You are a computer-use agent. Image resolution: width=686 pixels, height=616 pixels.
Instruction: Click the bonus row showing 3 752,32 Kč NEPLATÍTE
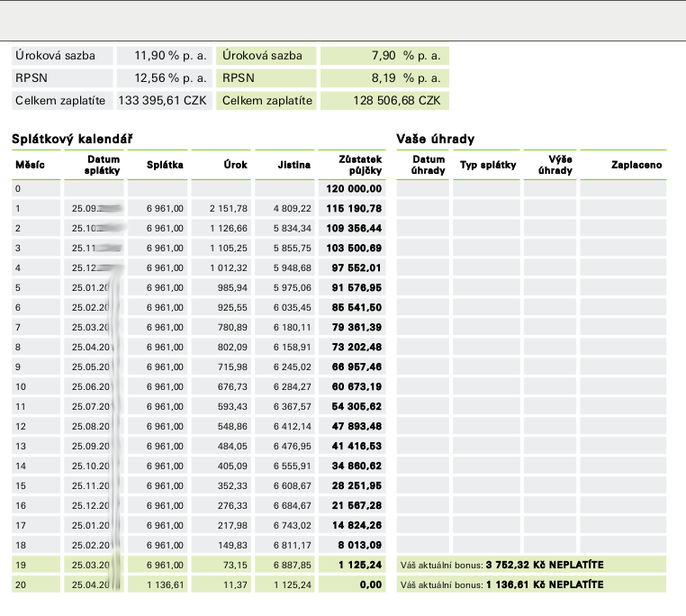(530, 565)
